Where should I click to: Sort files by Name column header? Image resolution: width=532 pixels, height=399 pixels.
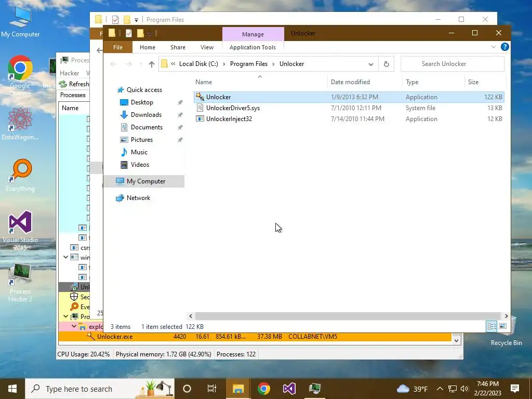pyautogui.click(x=260, y=82)
